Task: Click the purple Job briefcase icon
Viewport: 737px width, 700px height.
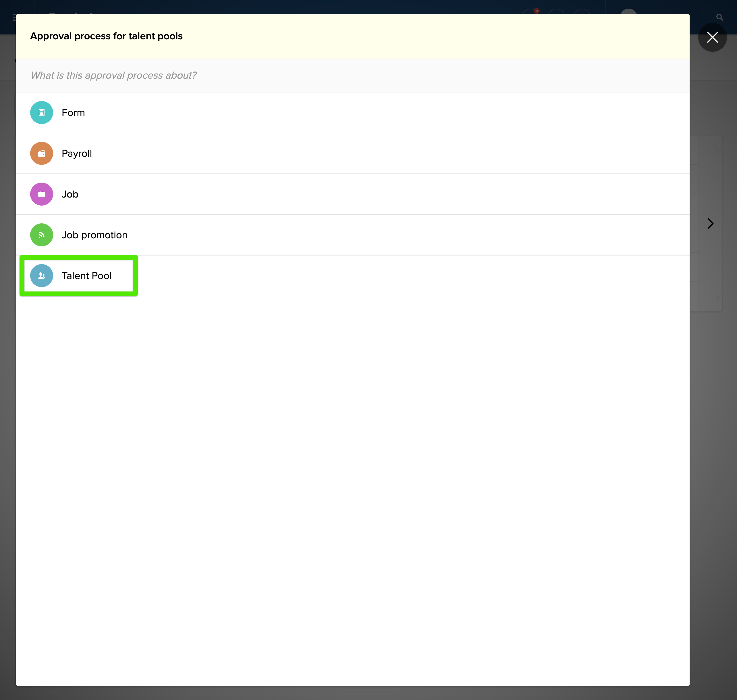Action: point(41,194)
